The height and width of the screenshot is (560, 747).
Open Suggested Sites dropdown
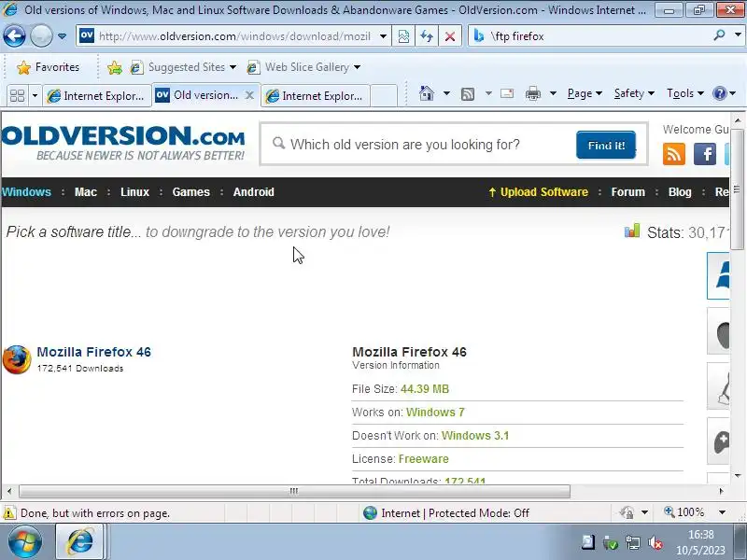pos(183,67)
